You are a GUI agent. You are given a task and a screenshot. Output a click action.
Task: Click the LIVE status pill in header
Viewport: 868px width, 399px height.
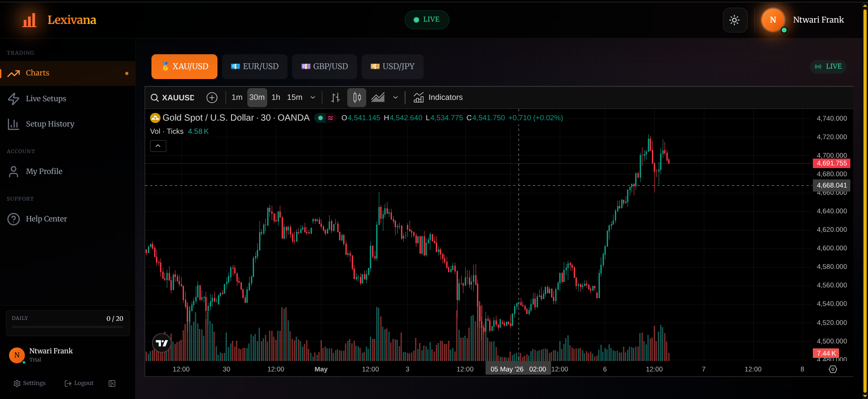427,20
